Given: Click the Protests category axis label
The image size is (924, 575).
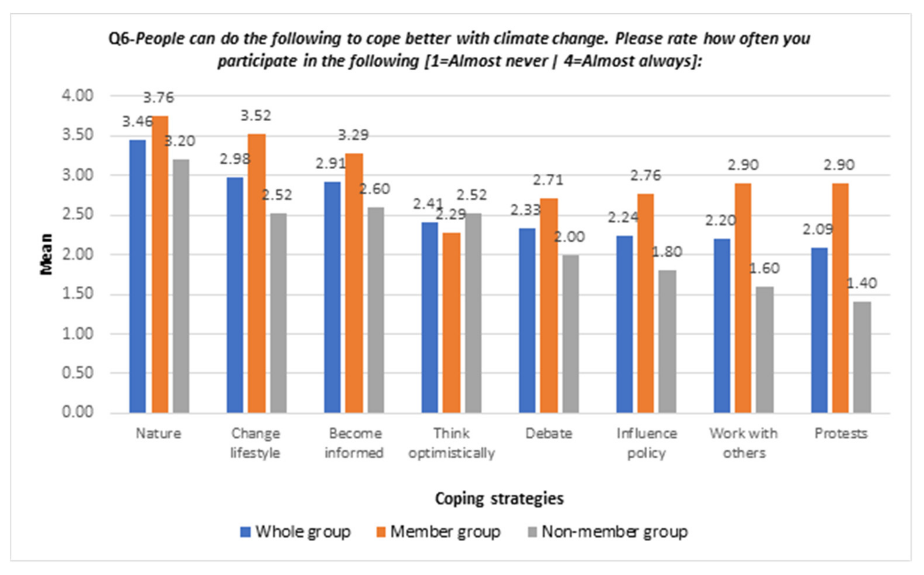Looking at the screenshot, I should tap(841, 433).
